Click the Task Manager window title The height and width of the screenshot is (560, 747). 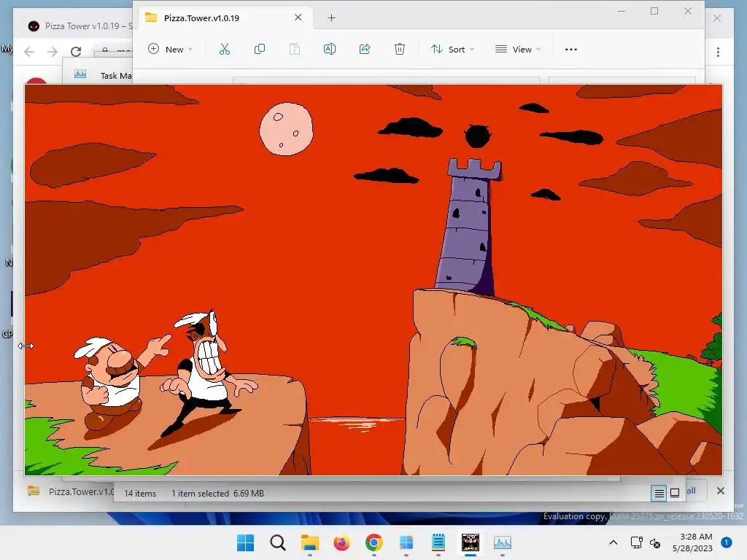(116, 75)
